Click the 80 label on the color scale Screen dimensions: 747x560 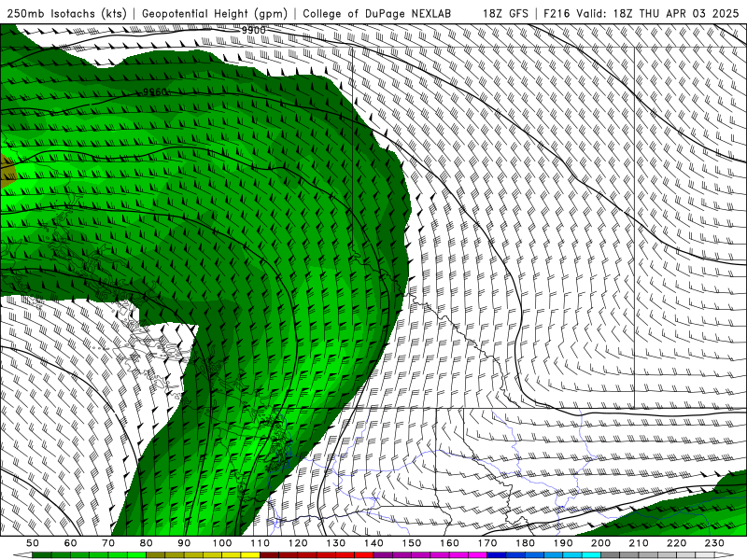pos(147,543)
